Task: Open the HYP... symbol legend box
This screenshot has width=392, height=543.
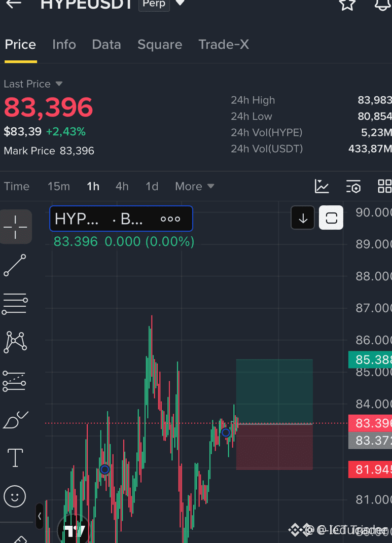Action: pyautogui.click(x=121, y=219)
